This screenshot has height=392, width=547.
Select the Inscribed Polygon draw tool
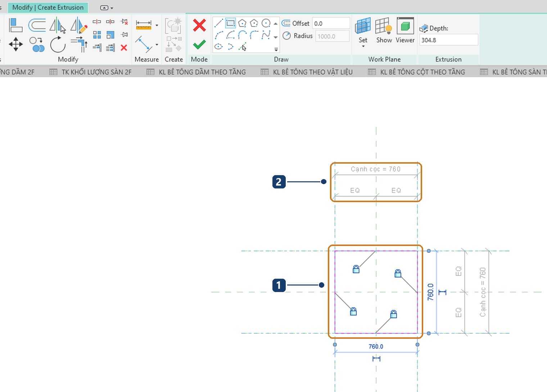click(242, 23)
